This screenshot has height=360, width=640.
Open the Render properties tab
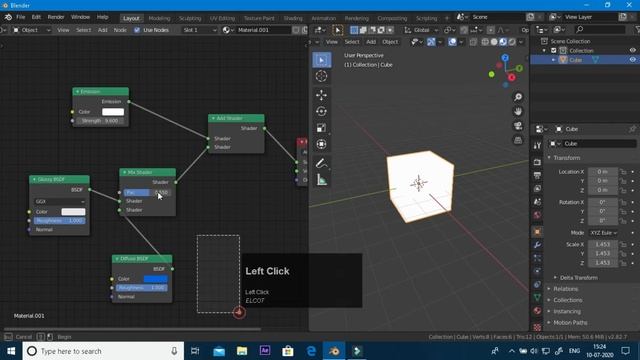537,162
